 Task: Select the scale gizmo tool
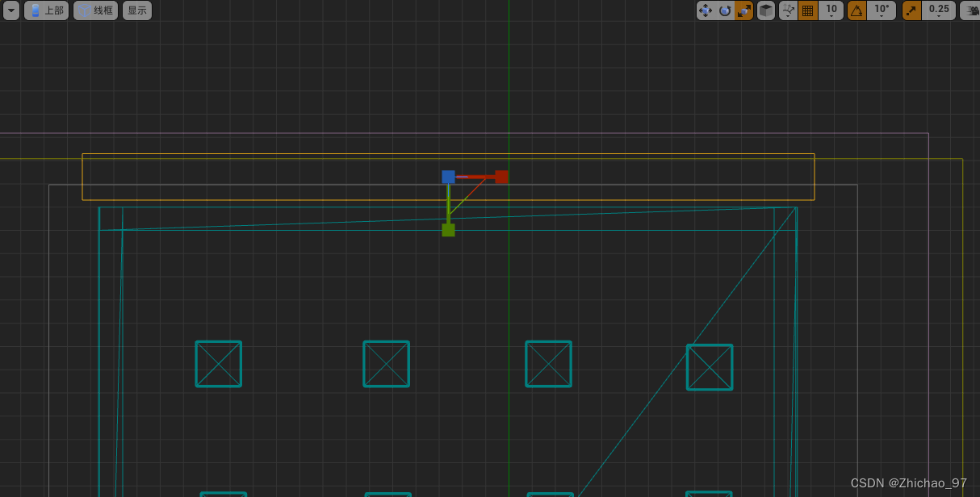click(x=743, y=10)
